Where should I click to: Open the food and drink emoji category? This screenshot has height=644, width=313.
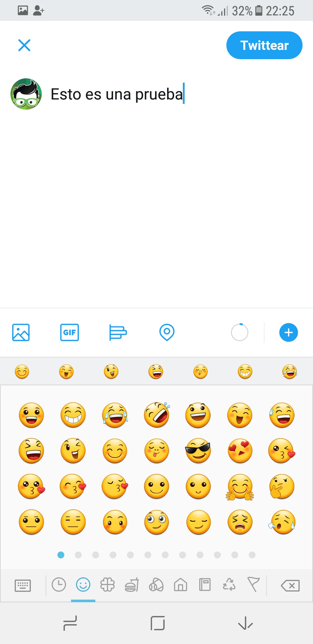point(132,585)
